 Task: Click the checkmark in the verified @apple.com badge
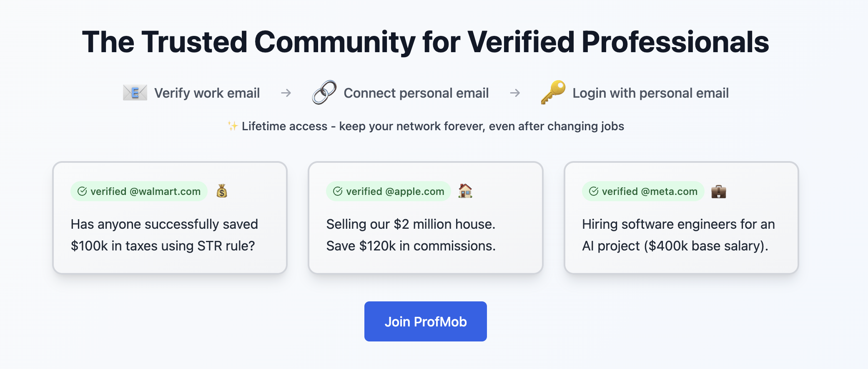[337, 191]
